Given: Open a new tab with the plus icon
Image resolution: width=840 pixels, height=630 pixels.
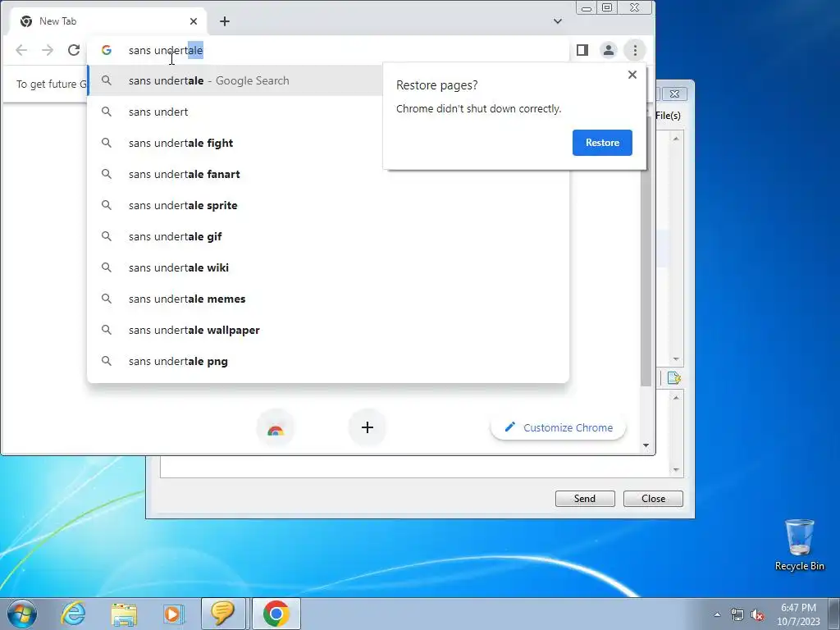Looking at the screenshot, I should pyautogui.click(x=225, y=21).
